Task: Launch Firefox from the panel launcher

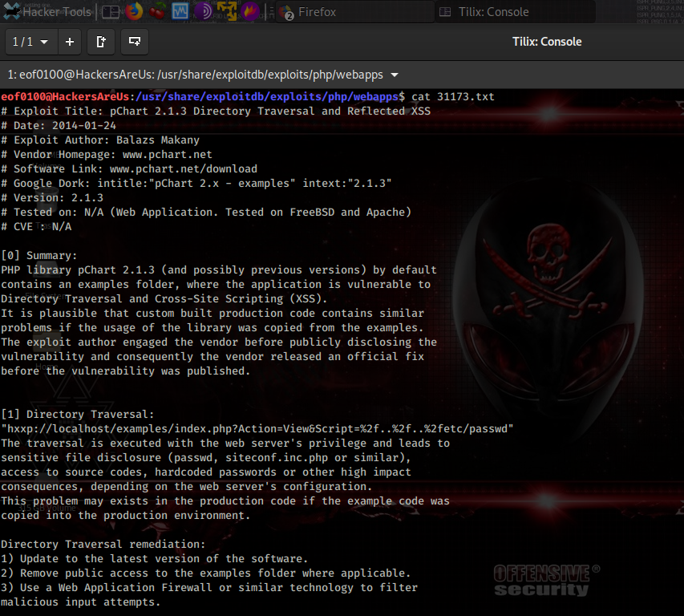Action: click(x=134, y=12)
